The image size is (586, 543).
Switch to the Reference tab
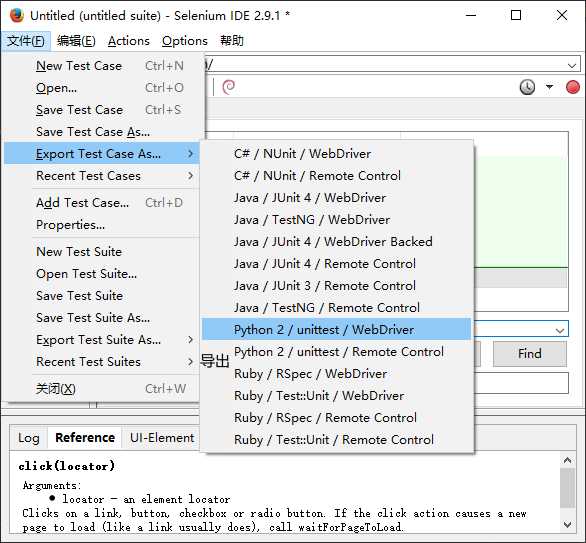pyautogui.click(x=85, y=438)
